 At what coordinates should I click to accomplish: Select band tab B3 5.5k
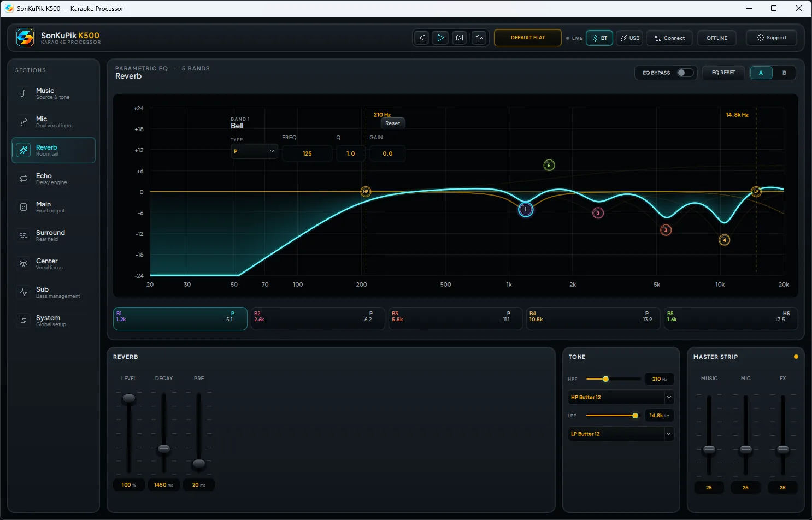pos(455,318)
